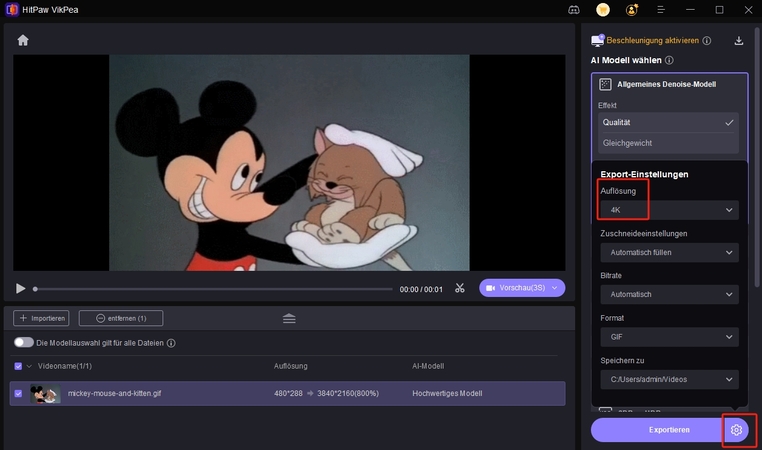Image resolution: width=762 pixels, height=450 pixels.
Task: Expand the Format GIF dropdown
Action: (670, 337)
